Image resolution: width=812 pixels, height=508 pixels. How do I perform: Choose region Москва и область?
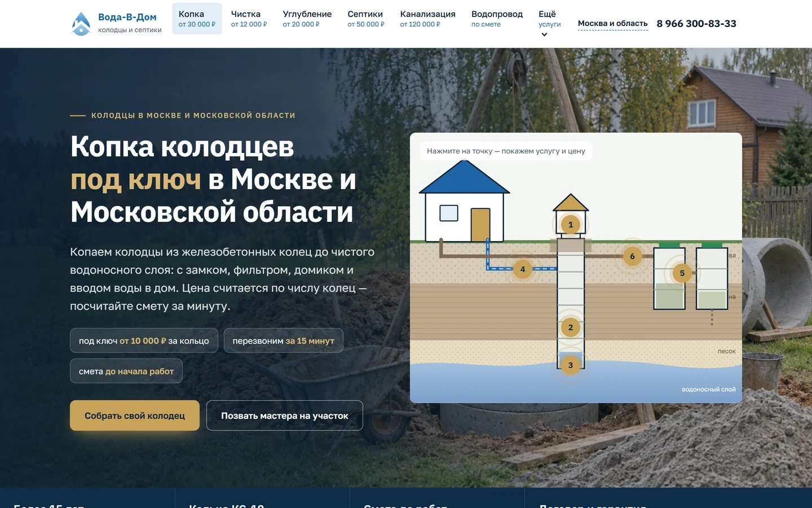612,24
